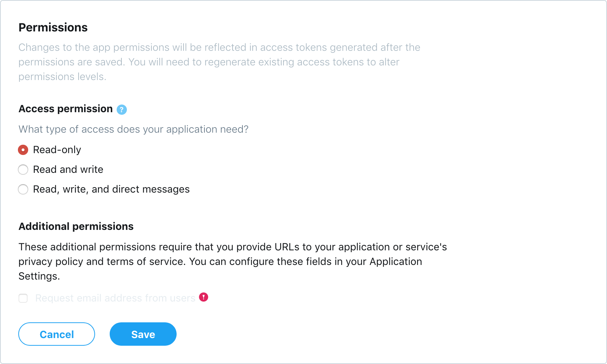The image size is (607, 364).
Task: Click the 'Read-only' option label text
Action: (x=57, y=150)
